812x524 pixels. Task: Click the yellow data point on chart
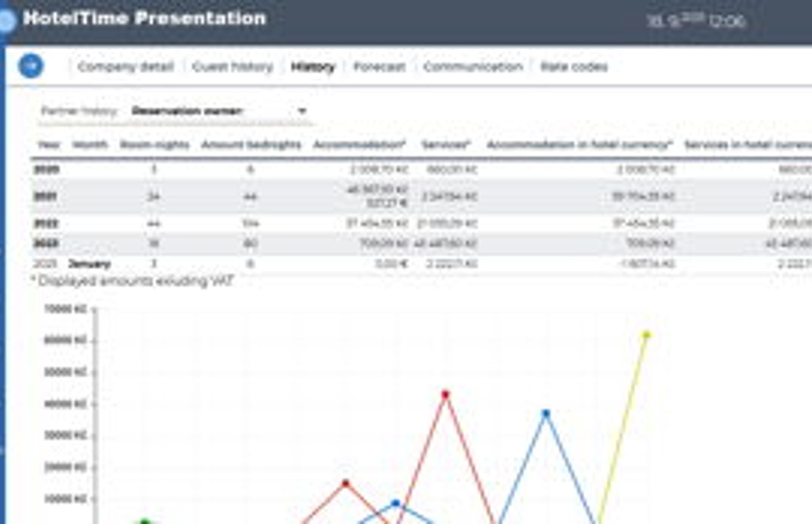[x=647, y=335]
